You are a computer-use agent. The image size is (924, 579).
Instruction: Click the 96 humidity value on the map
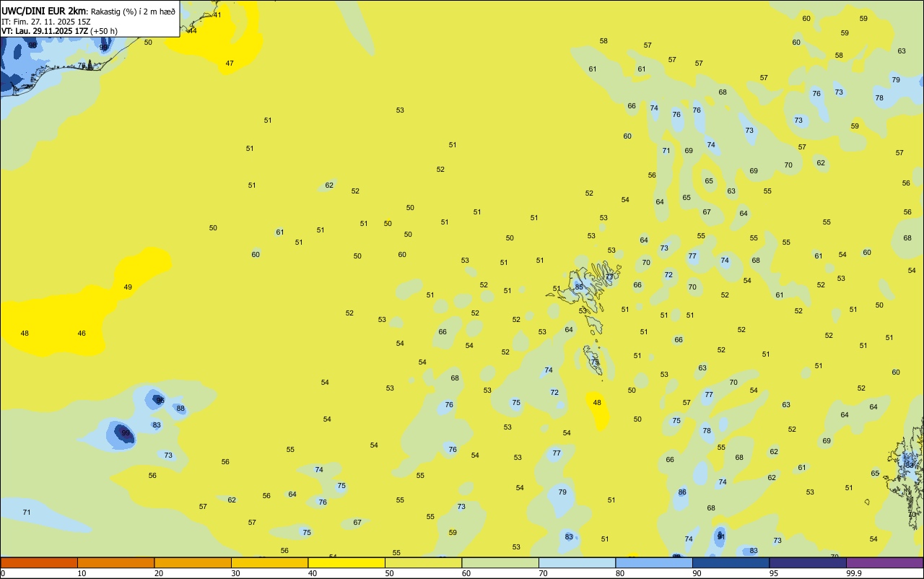pos(160,401)
